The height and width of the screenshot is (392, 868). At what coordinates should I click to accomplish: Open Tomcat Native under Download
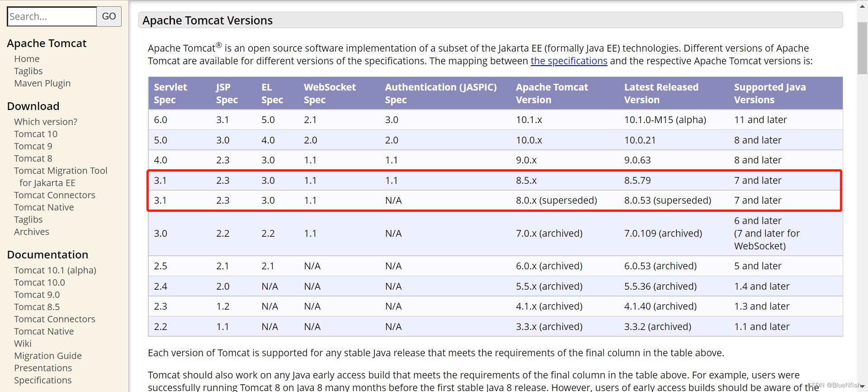tap(44, 207)
